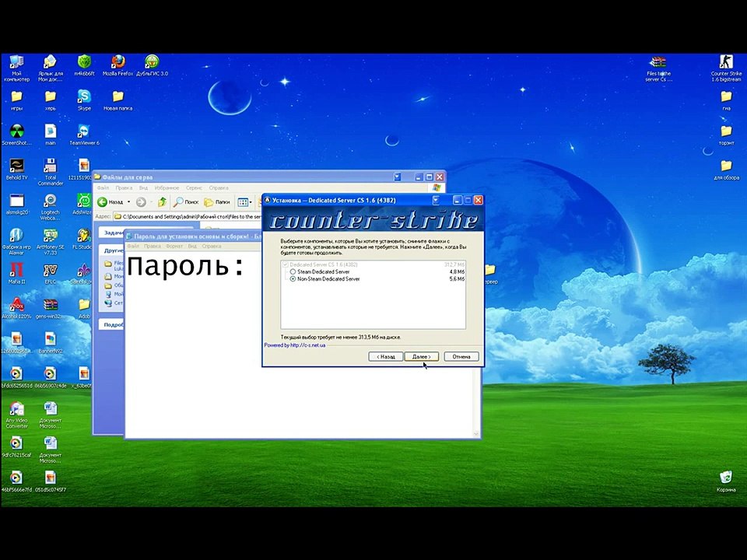
Task: Open Мой компьютер desktop icon
Action: [x=16, y=67]
